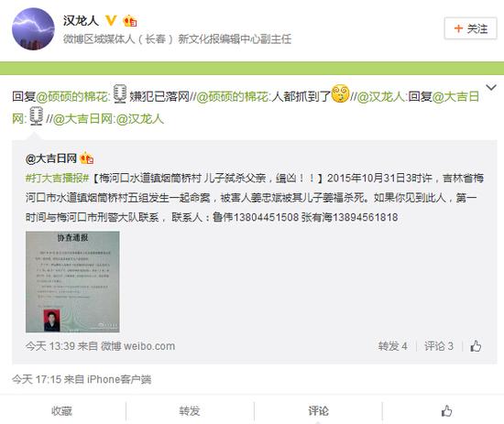Follow the user with 关注 button

point(471,28)
